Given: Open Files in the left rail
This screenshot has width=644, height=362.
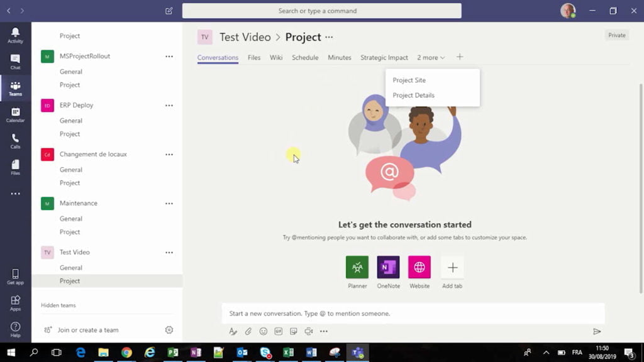Looking at the screenshot, I should 15,167.
